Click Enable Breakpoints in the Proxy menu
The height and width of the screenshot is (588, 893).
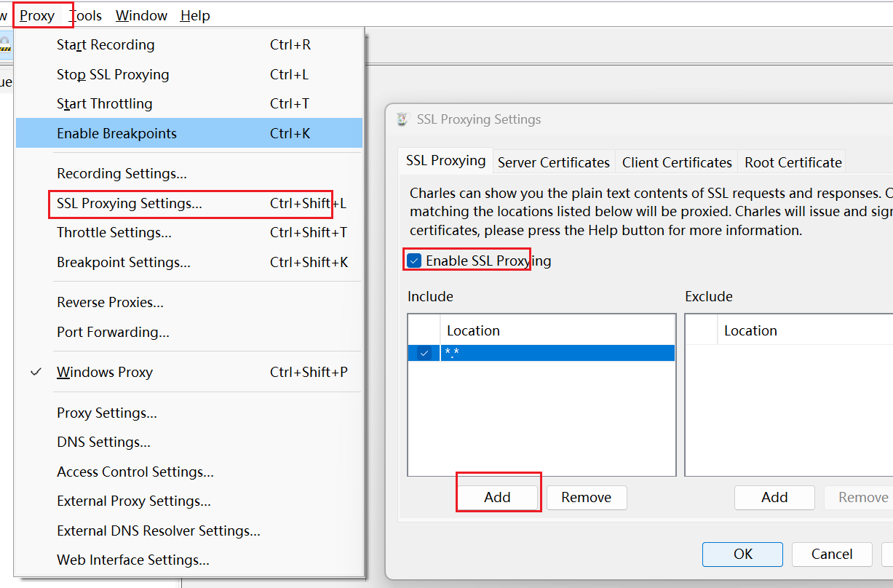(116, 134)
